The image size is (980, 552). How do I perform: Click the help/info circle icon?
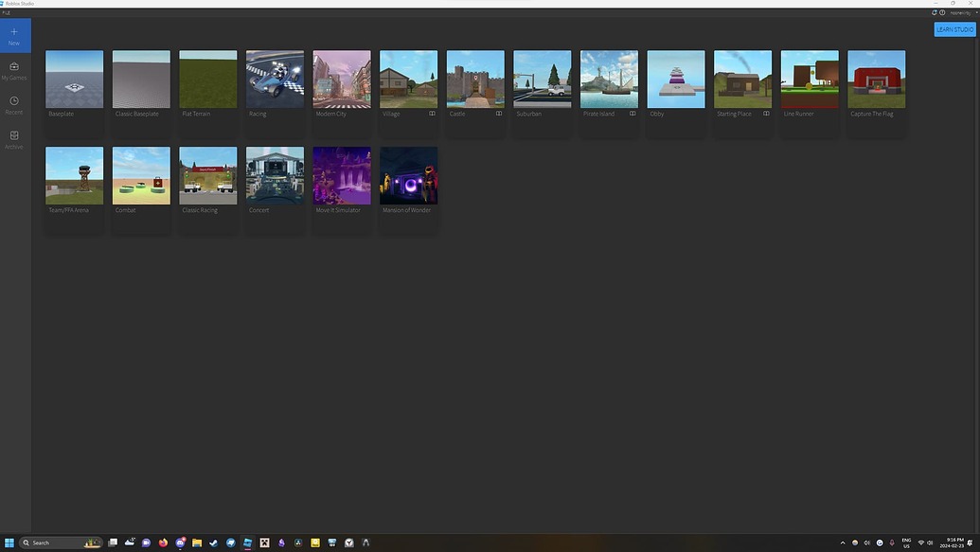[942, 12]
